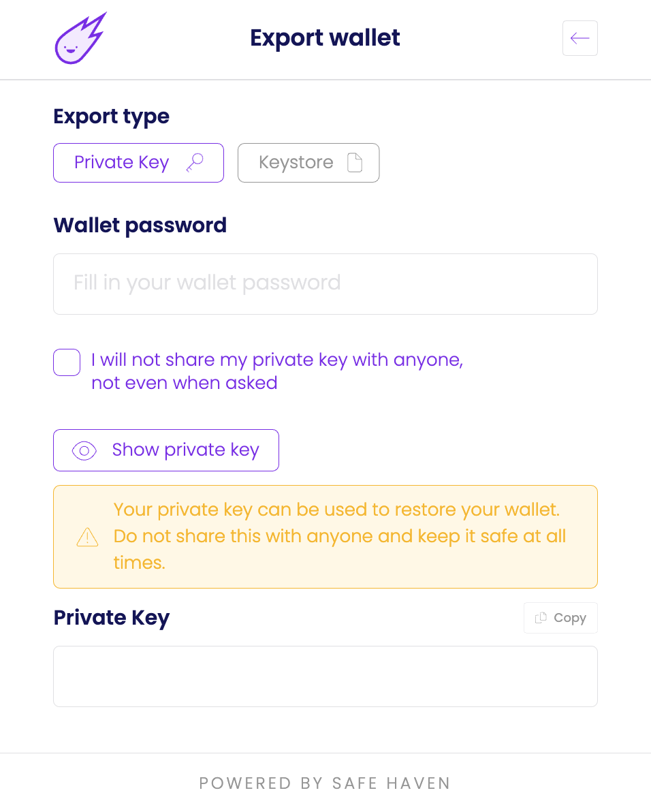Focus the wallet password input field
651x812 pixels.
click(325, 284)
